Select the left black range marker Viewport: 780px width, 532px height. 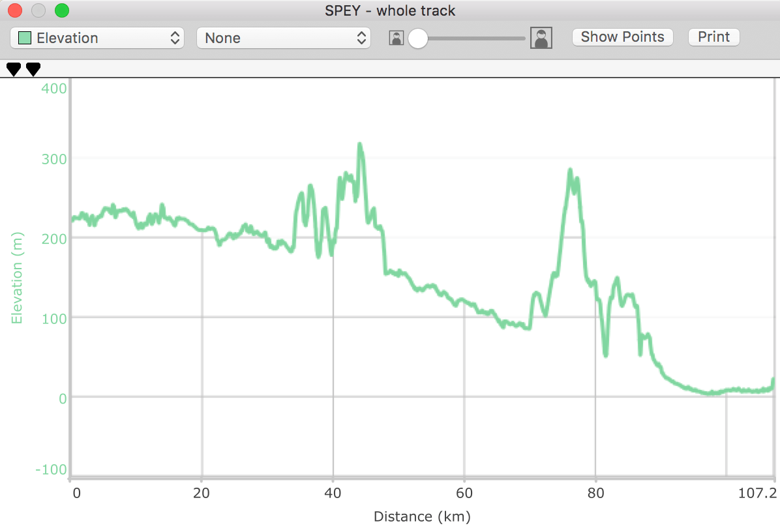coord(14,69)
